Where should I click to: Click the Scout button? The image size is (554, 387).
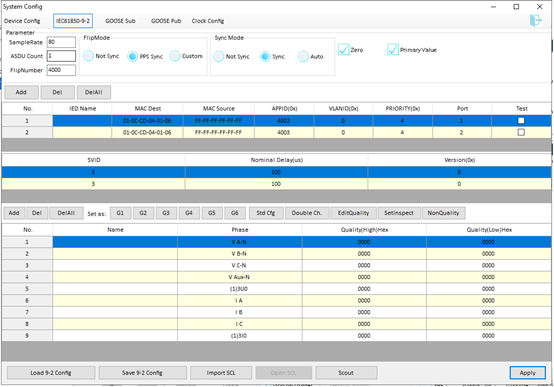[346, 373]
